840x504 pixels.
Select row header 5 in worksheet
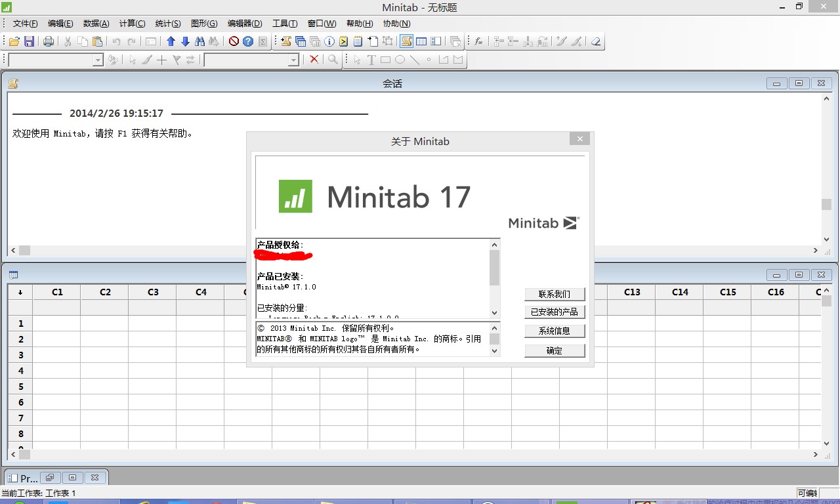point(20,387)
